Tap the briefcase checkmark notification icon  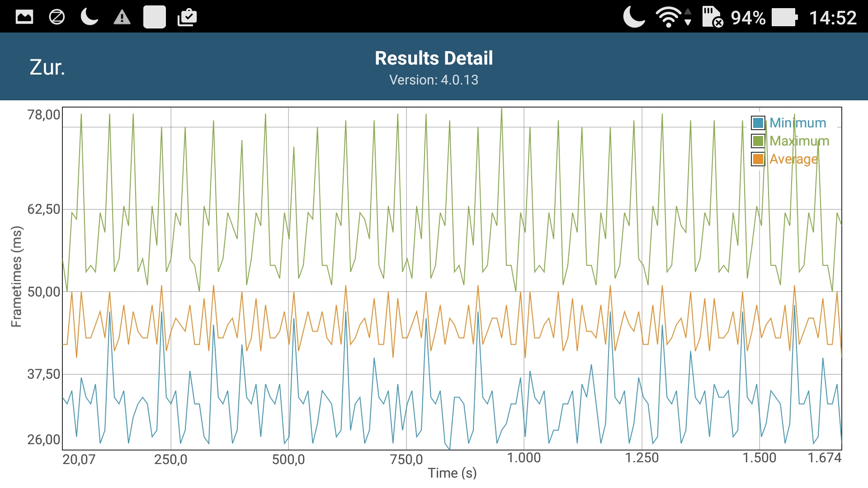pyautogui.click(x=187, y=17)
